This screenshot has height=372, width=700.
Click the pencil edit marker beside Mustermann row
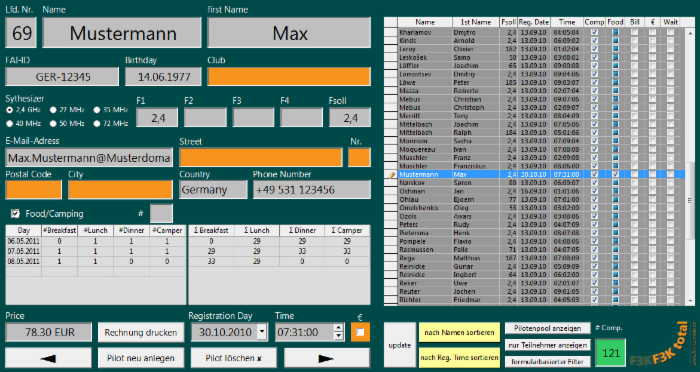tap(392, 175)
